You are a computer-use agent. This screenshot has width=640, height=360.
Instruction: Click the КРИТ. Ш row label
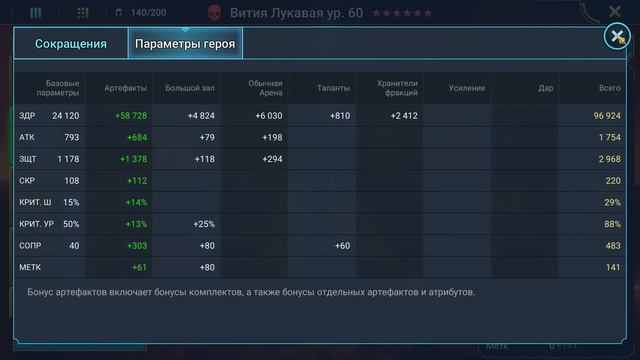tap(35, 202)
